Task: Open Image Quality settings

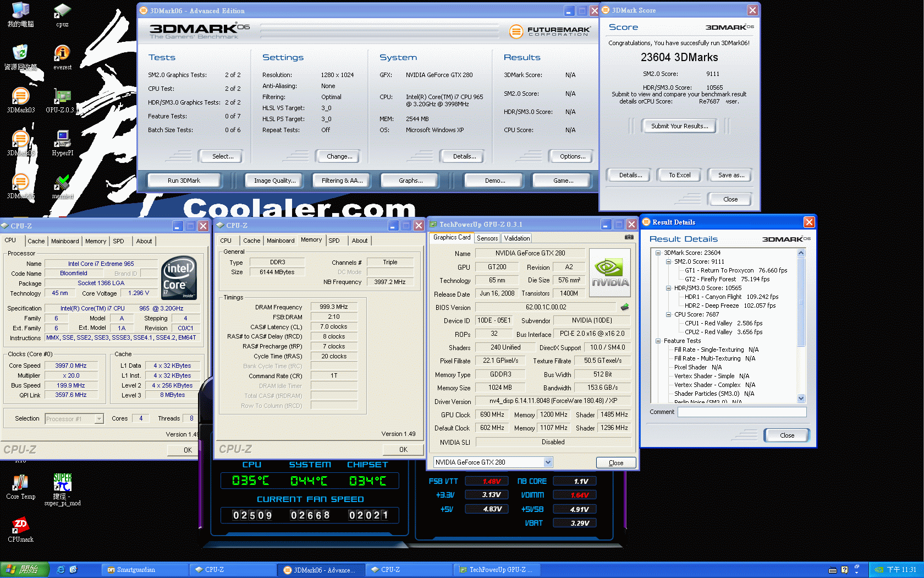Action: (274, 181)
